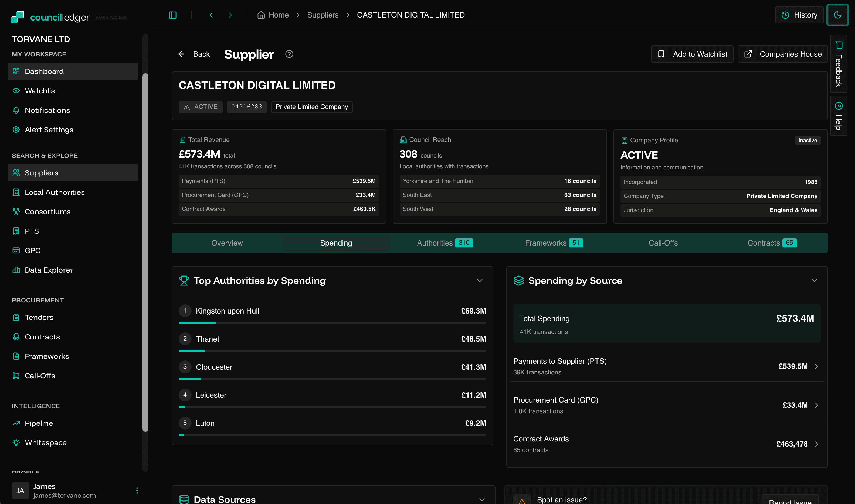Click the Report Issue button
The width and height of the screenshot is (855, 504).
click(x=790, y=500)
